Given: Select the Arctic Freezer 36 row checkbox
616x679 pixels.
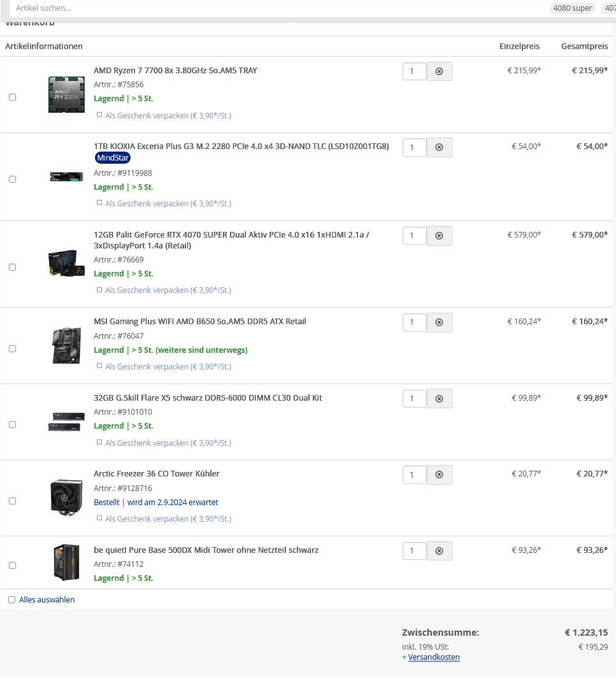Looking at the screenshot, I should pyautogui.click(x=13, y=501).
